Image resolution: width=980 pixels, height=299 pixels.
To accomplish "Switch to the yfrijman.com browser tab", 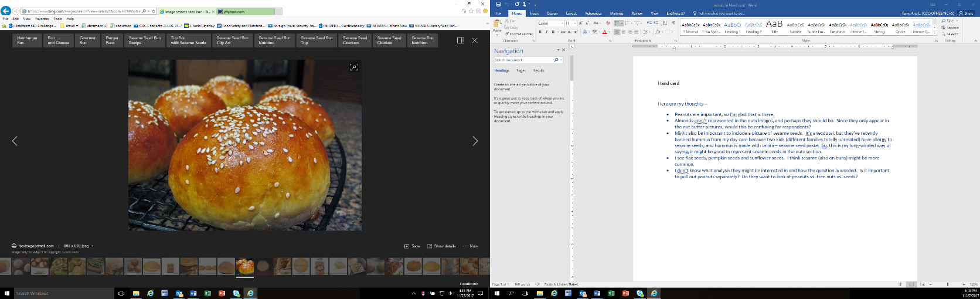I will pyautogui.click(x=244, y=11).
